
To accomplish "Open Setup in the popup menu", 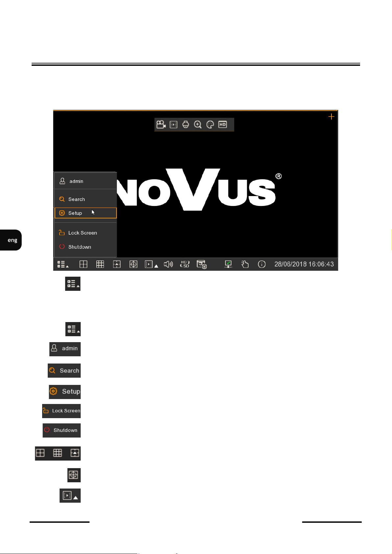I will point(86,213).
